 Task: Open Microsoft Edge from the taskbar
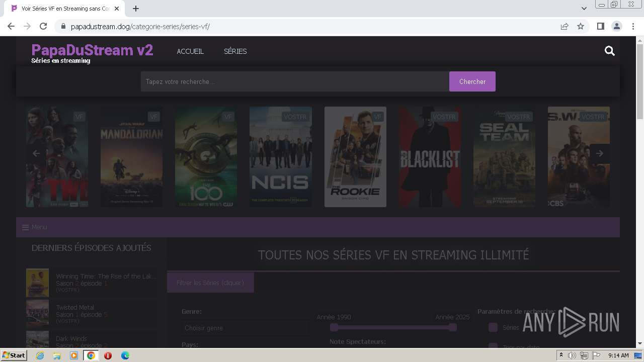[125, 355]
